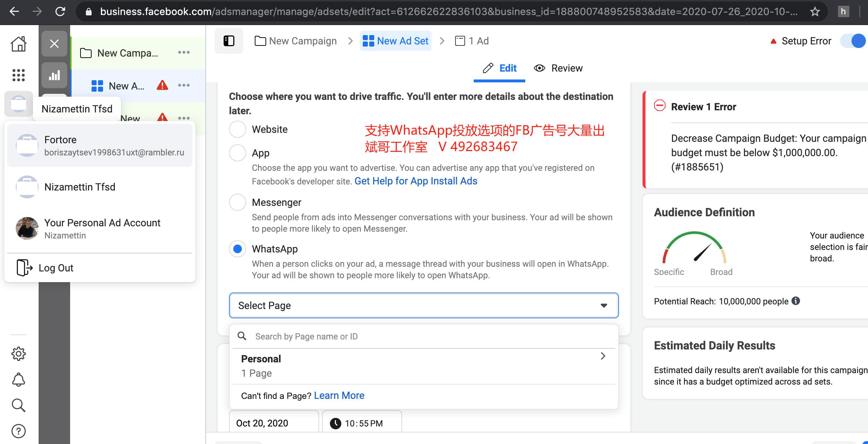Select the App radio button
868x444 pixels.
pyautogui.click(x=238, y=153)
